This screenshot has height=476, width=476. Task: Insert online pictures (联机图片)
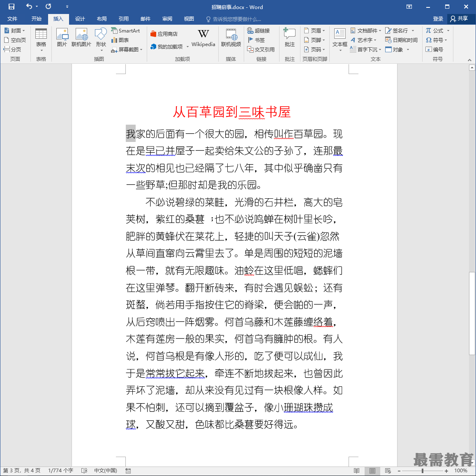[x=81, y=38]
